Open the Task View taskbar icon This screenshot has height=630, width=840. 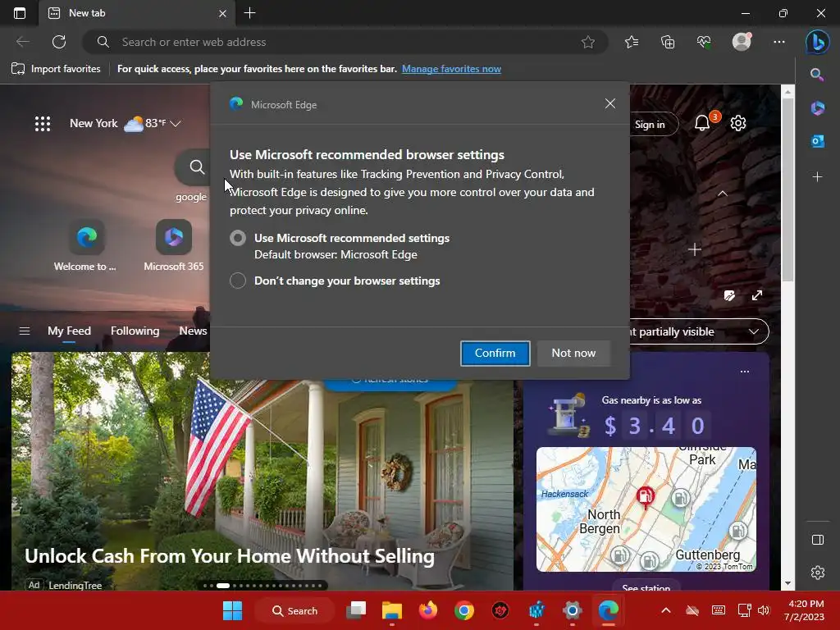[356, 610]
